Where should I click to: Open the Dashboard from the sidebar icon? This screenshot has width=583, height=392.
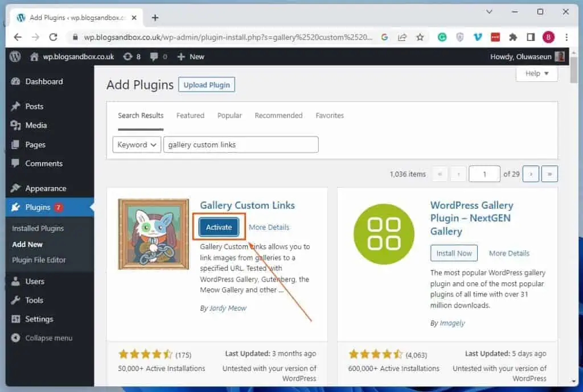pos(15,81)
